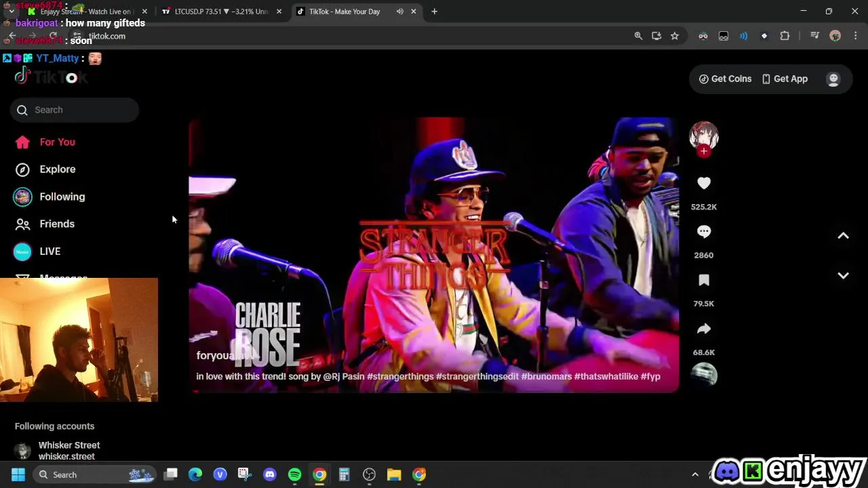Open Chrome profile avatar
This screenshot has width=868, height=488.
(835, 36)
